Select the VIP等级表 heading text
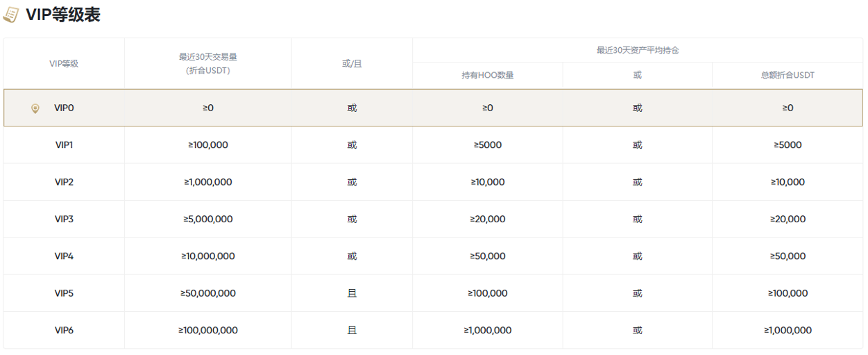Screen dimensions: 868x355 (x=63, y=15)
